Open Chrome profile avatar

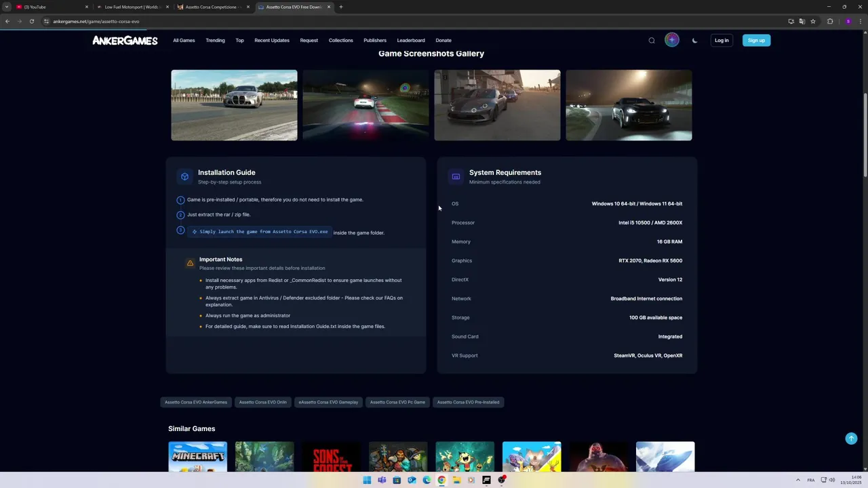pyautogui.click(x=848, y=21)
